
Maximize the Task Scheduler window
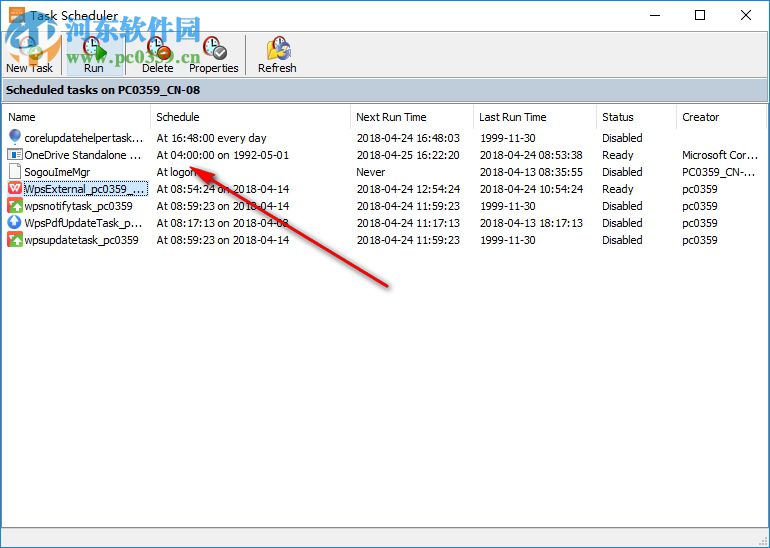tap(700, 15)
